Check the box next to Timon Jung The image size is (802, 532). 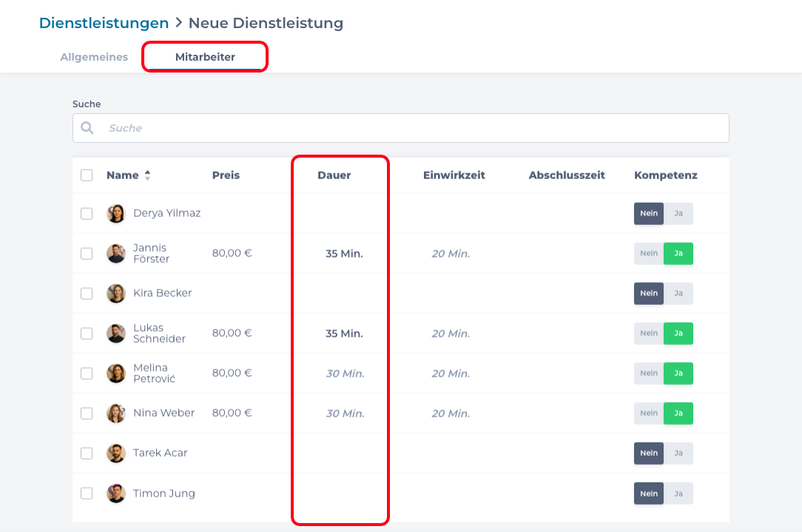(x=87, y=494)
